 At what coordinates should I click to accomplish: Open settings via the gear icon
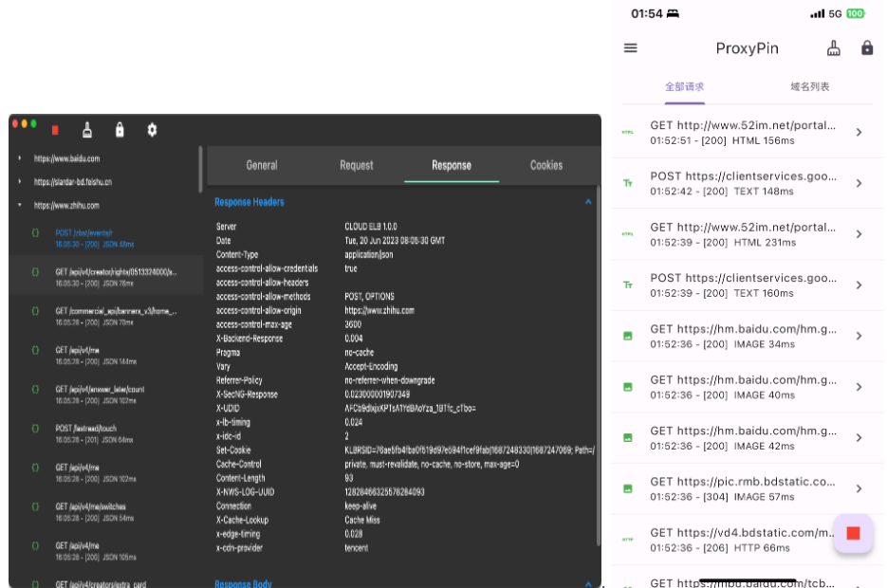[x=152, y=130]
